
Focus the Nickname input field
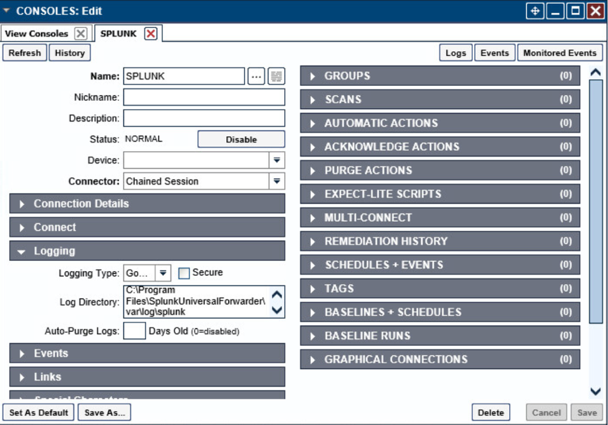pyautogui.click(x=204, y=97)
